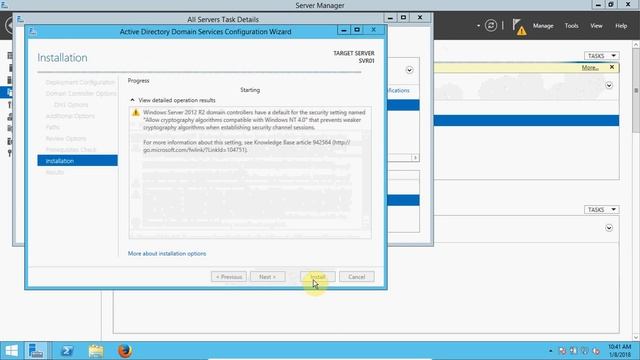Screen dimensions: 640x360
Task: Select the Review Options step
Action: pos(66,138)
